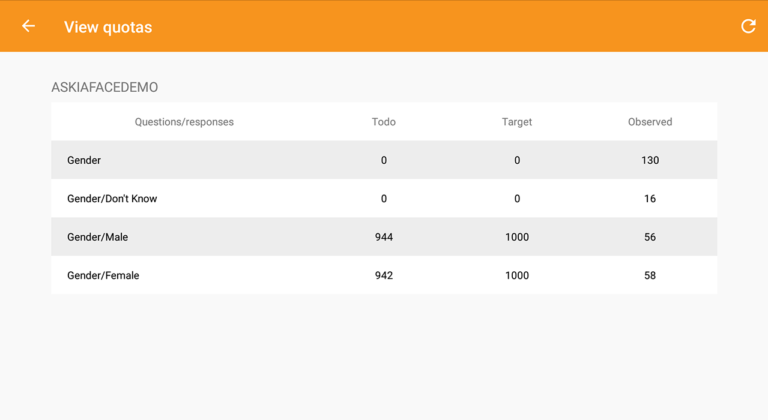
Task: Click the 944 Todo value for Male
Action: (x=384, y=237)
